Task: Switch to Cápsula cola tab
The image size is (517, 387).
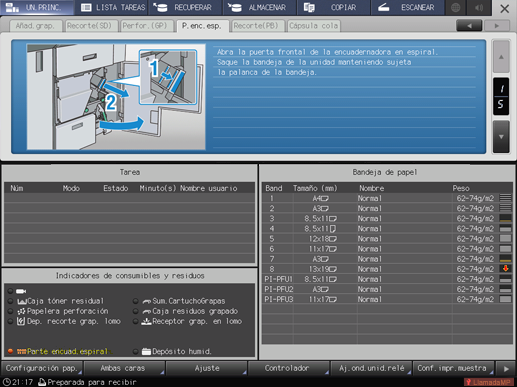Action: pyautogui.click(x=313, y=26)
